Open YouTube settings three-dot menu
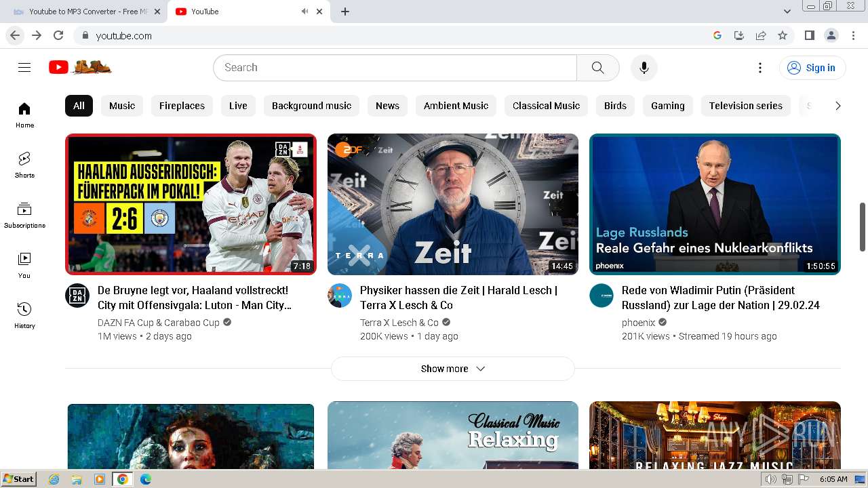Image resolution: width=868 pixels, height=488 pixels. pyautogui.click(x=760, y=68)
